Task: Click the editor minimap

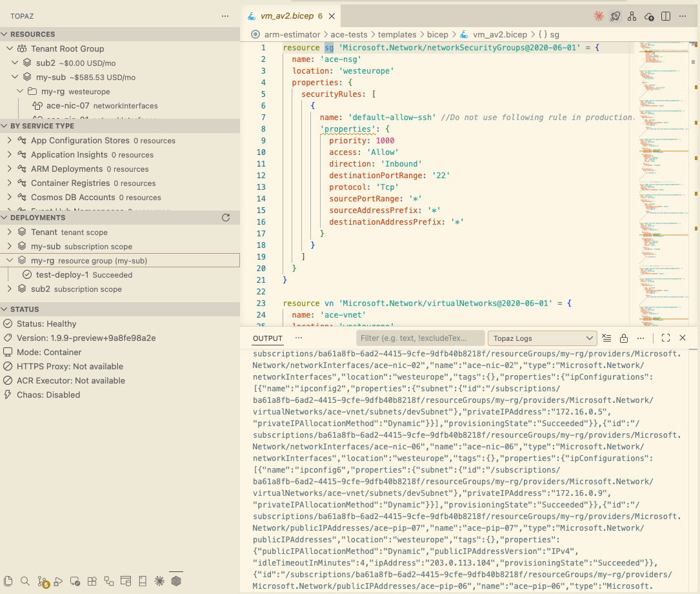Action: point(663,183)
